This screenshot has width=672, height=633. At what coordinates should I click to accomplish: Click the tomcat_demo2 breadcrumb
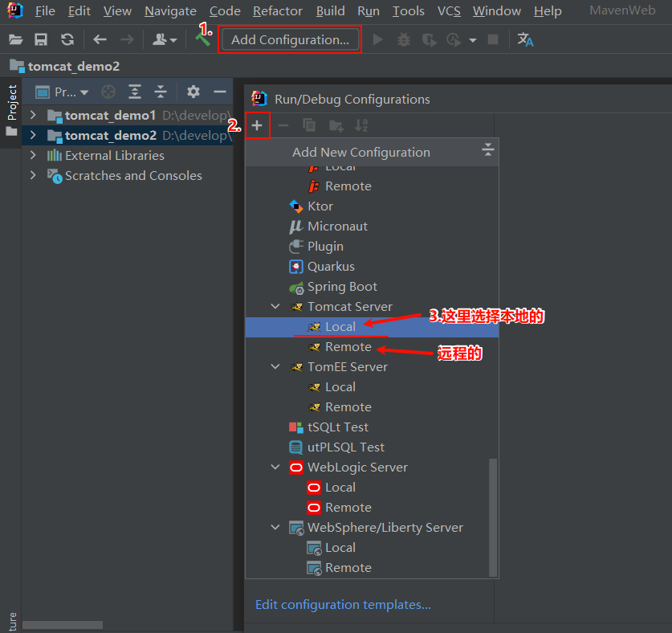pos(65,67)
